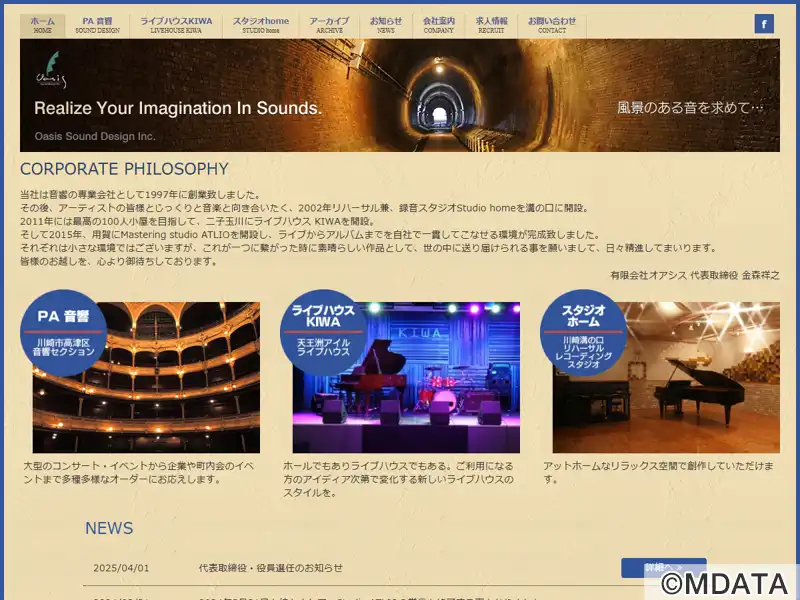The height and width of the screenshot is (600, 800).
Task: Click the ライブハウスKIWA blue circle badge
Action: [x=323, y=333]
